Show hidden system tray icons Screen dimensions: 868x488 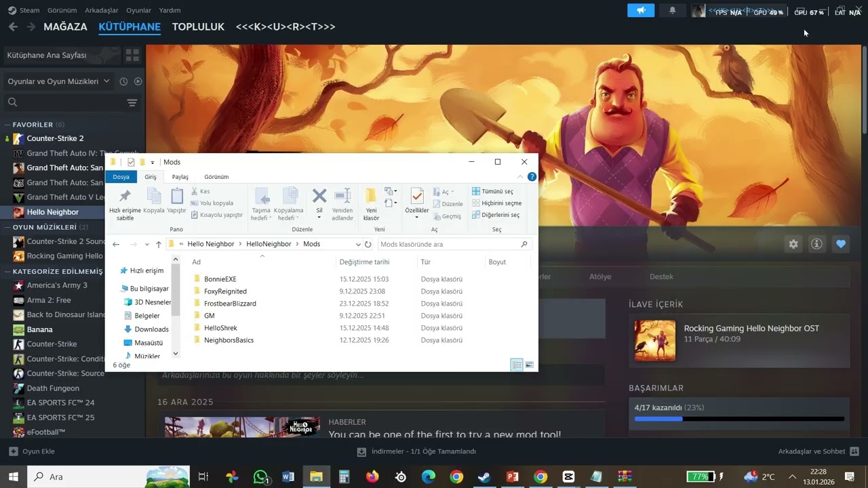pyautogui.click(x=791, y=476)
